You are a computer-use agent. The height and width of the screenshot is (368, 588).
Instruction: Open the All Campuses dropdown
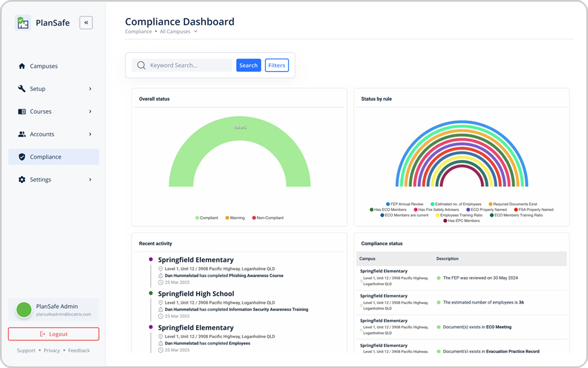click(x=176, y=31)
